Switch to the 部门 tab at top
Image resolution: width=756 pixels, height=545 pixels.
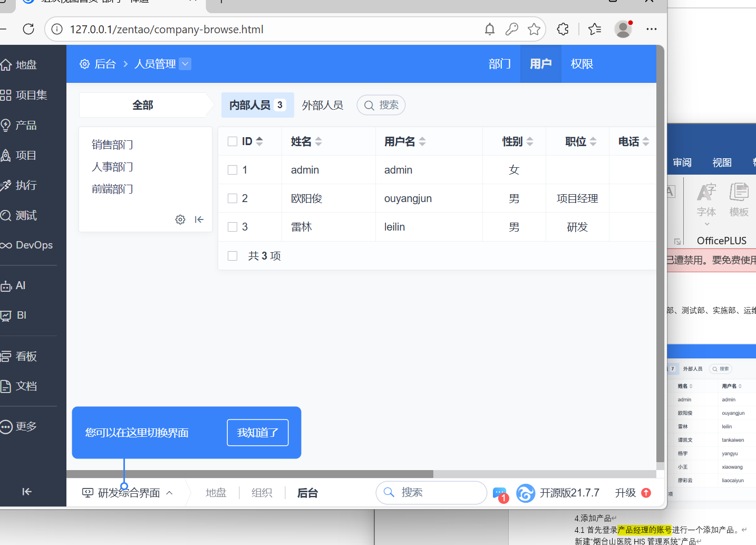click(x=499, y=63)
